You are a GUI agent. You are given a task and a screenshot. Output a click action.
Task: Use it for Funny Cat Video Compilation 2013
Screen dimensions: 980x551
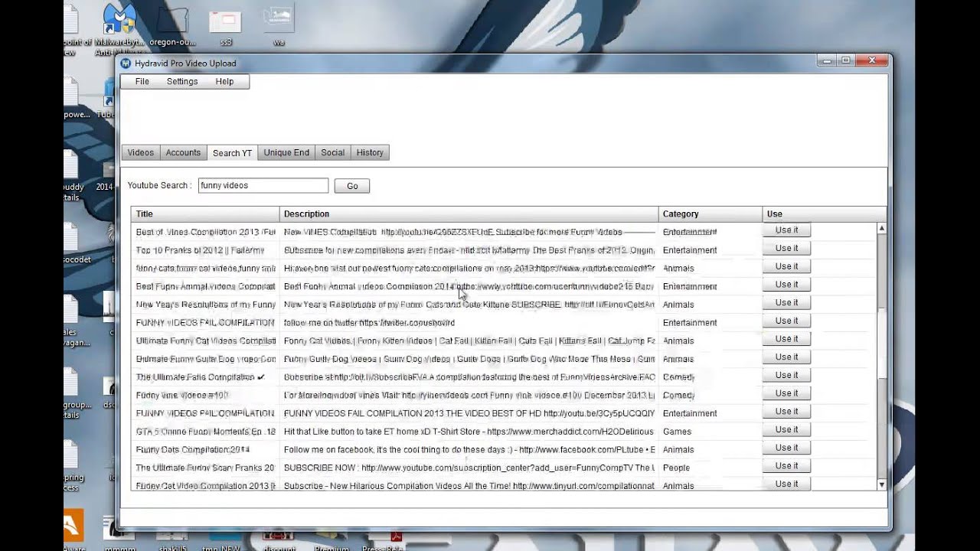(x=786, y=484)
